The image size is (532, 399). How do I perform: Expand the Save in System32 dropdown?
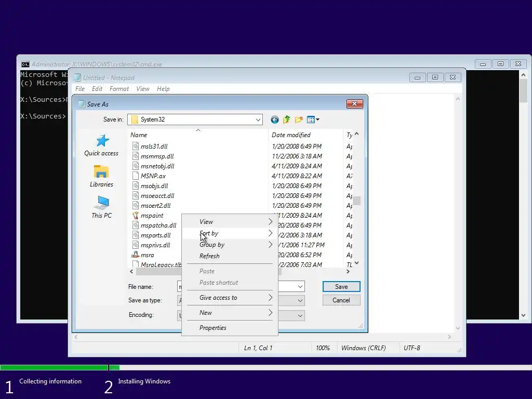[x=258, y=119]
